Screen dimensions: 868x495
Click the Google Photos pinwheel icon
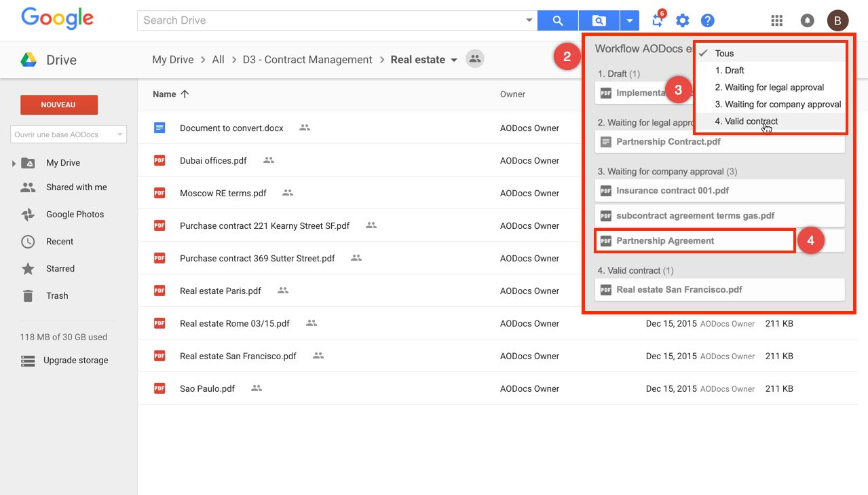point(28,215)
